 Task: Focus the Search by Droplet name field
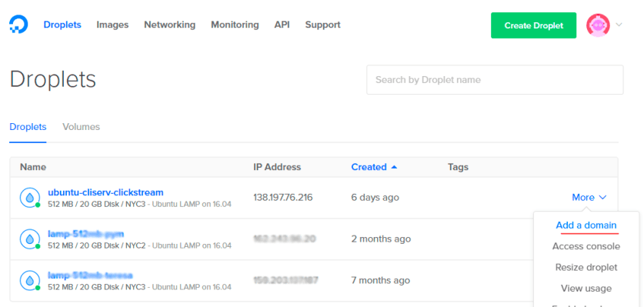[495, 80]
